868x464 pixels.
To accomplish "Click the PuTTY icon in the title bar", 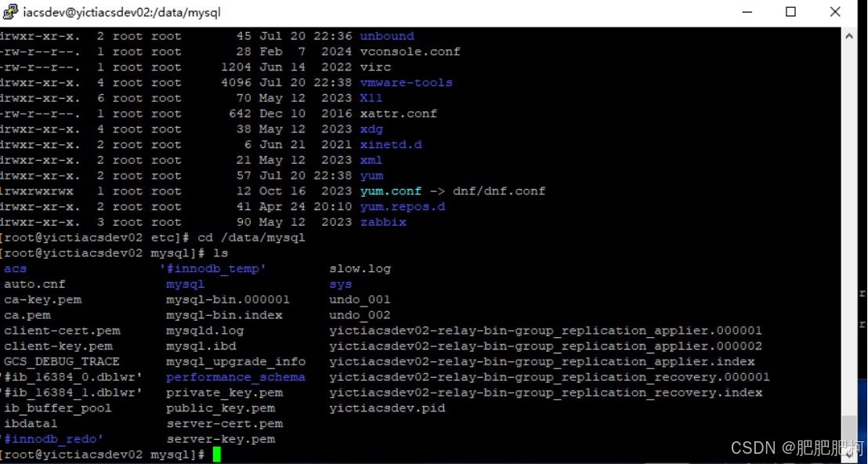I will coord(11,12).
